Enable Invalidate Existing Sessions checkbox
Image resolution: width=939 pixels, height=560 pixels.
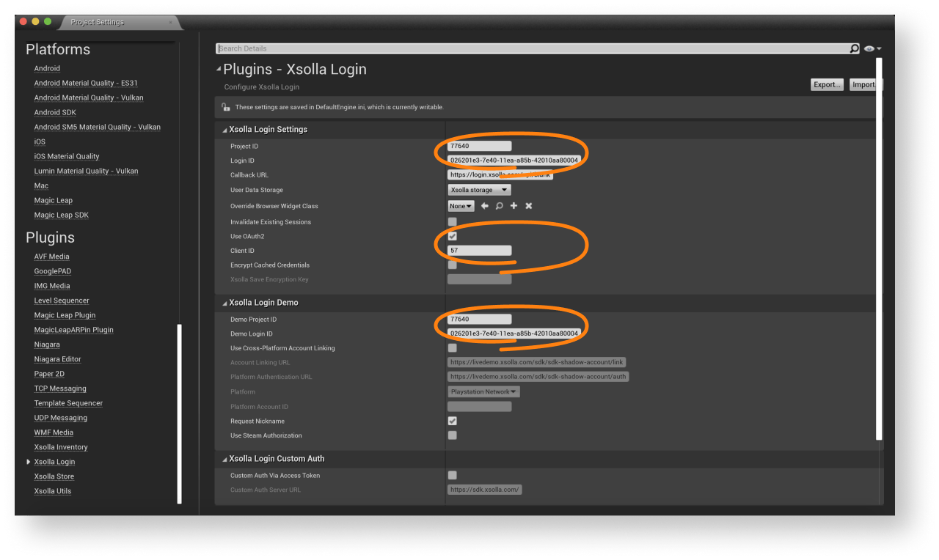[x=452, y=221]
